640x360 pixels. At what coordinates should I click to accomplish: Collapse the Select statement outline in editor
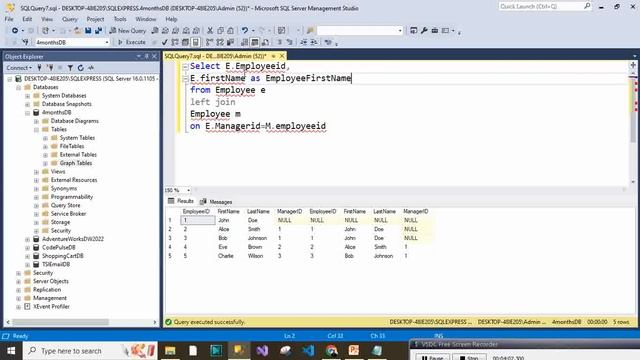[185, 67]
